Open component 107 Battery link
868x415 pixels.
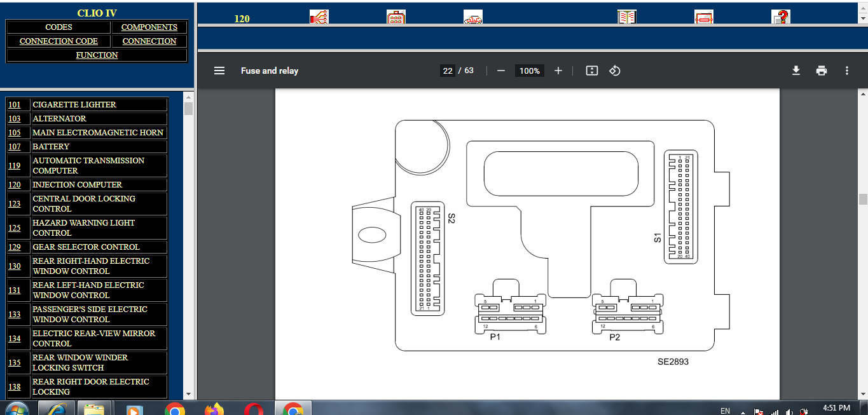15,147
